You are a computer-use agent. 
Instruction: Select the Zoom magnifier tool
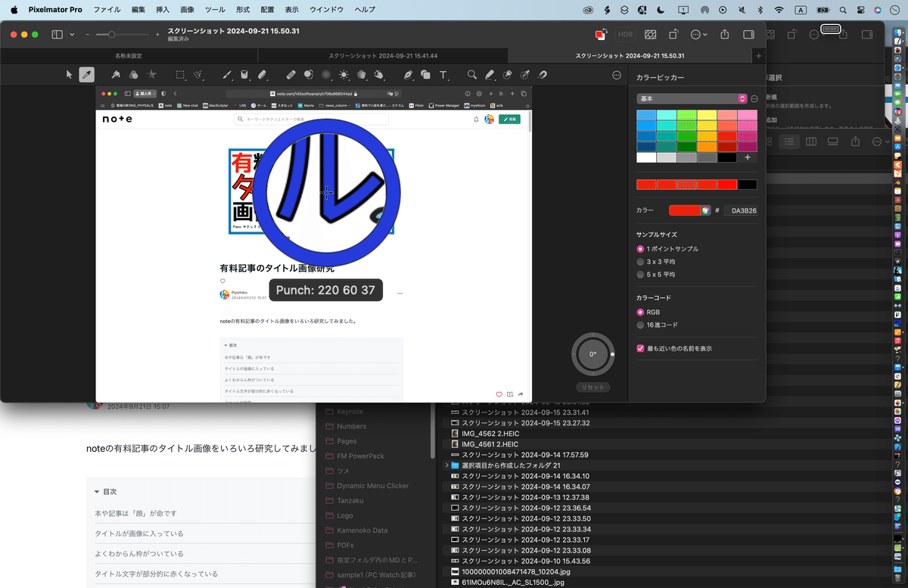point(472,74)
